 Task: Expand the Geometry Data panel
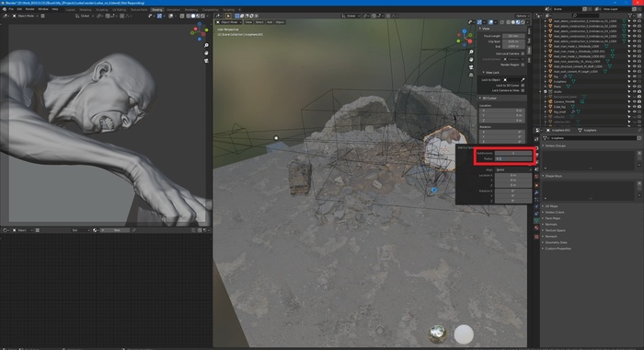point(555,242)
